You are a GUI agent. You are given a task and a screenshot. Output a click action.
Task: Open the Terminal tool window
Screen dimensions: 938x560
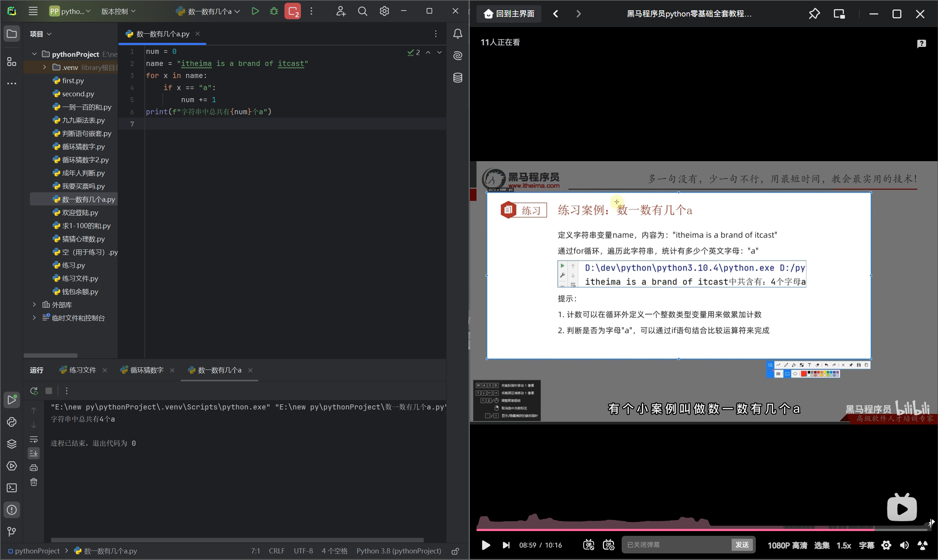12,488
